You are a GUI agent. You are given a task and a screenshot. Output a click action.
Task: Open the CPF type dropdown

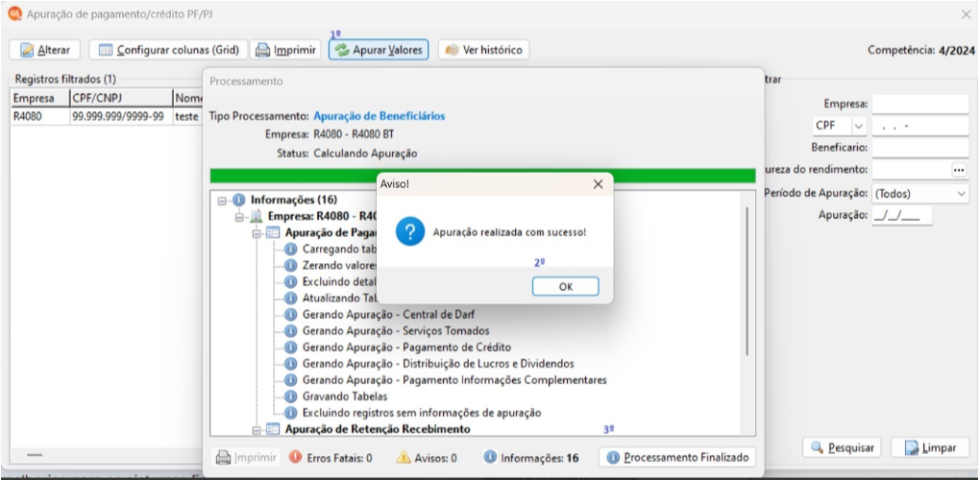click(x=858, y=126)
